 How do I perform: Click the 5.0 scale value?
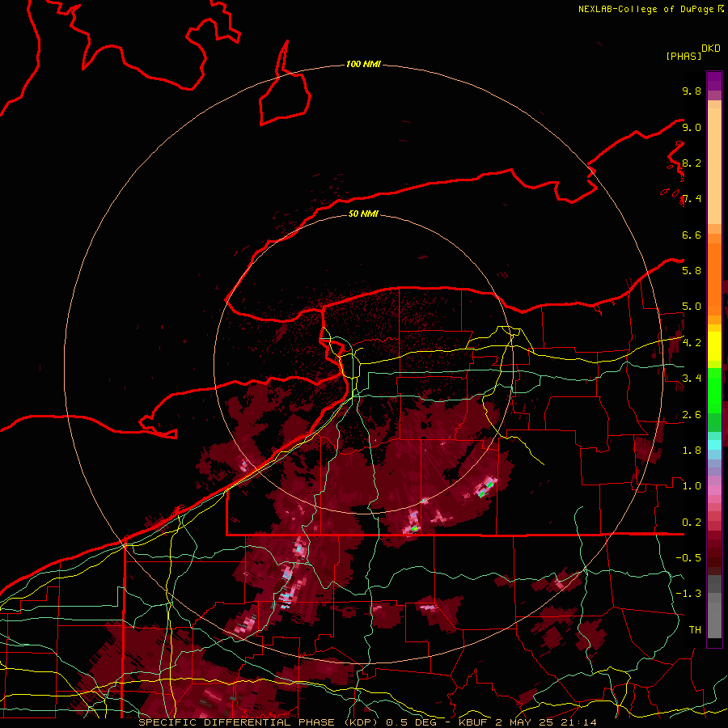tap(692, 307)
